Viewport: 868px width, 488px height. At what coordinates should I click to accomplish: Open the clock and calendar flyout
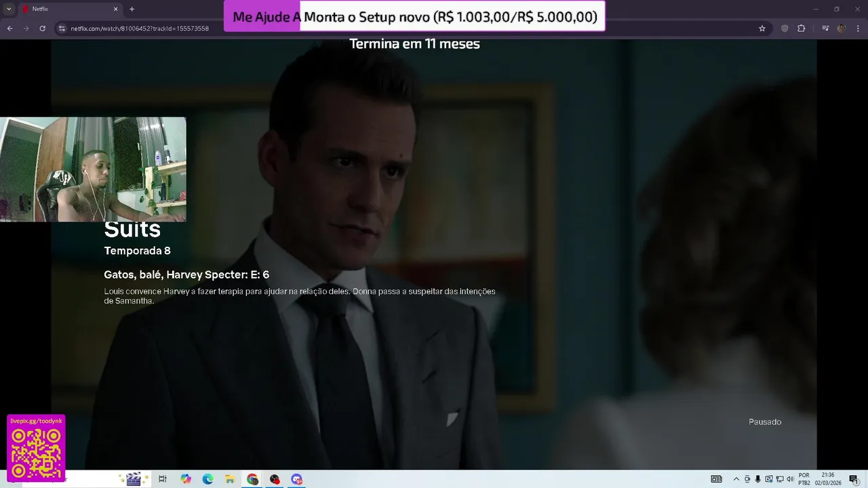point(828,479)
